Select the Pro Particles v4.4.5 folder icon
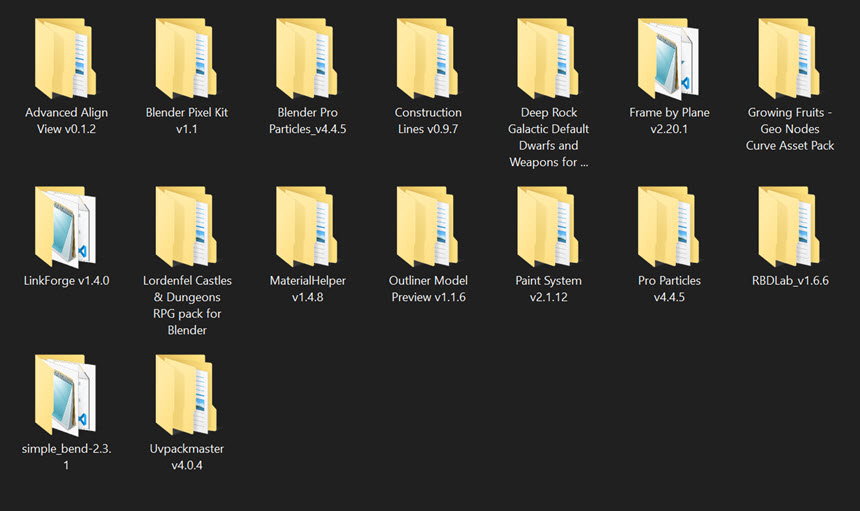The height and width of the screenshot is (511, 860). [x=669, y=226]
